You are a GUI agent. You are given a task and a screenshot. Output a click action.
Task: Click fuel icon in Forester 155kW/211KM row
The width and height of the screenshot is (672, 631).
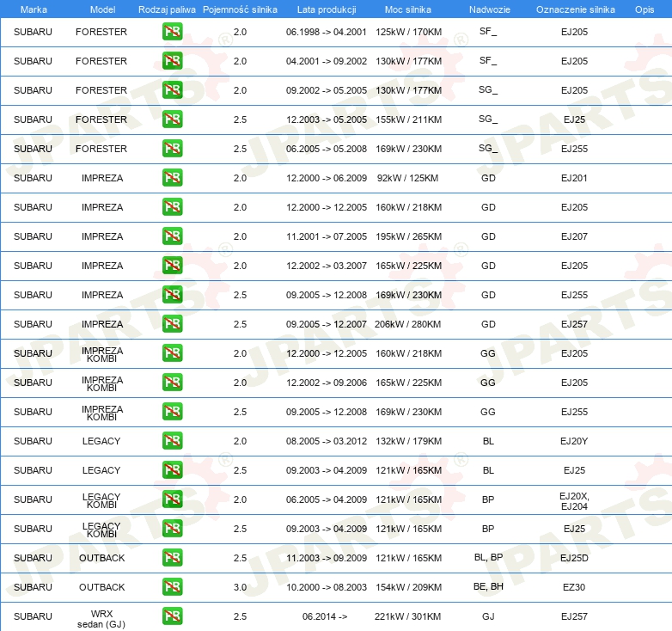(172, 119)
